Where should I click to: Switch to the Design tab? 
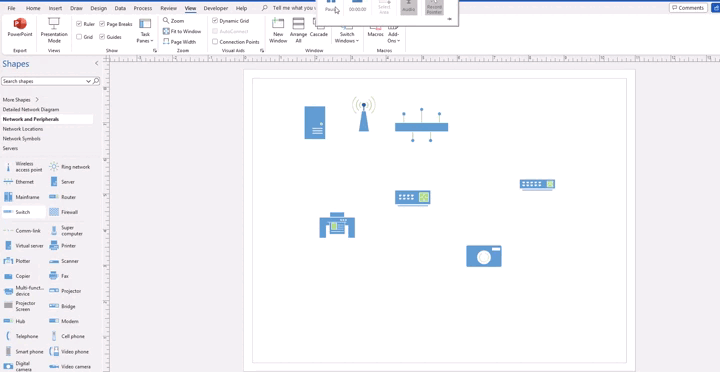98,8
